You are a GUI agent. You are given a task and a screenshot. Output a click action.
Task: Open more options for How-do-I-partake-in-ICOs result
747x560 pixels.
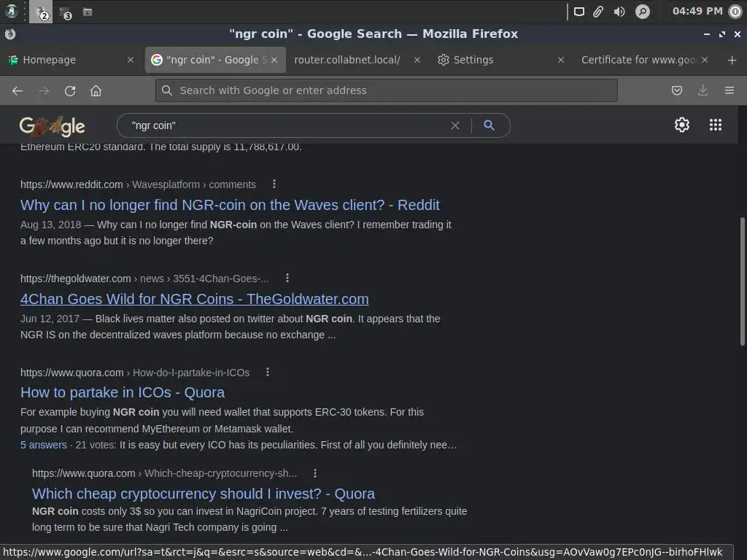click(267, 372)
